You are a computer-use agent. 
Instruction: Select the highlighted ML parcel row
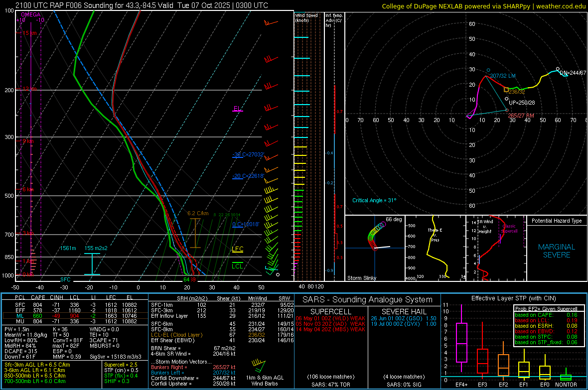[75, 316]
